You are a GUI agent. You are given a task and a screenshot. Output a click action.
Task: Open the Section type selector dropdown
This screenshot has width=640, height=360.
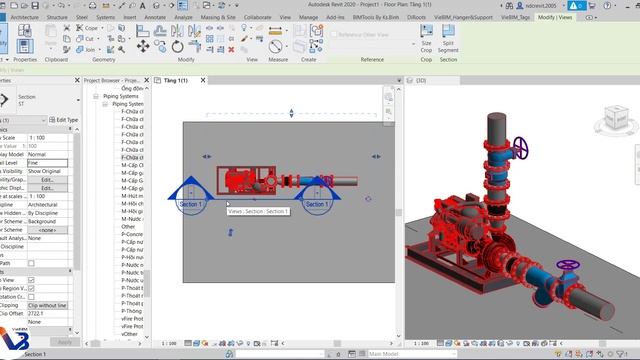click(x=78, y=100)
